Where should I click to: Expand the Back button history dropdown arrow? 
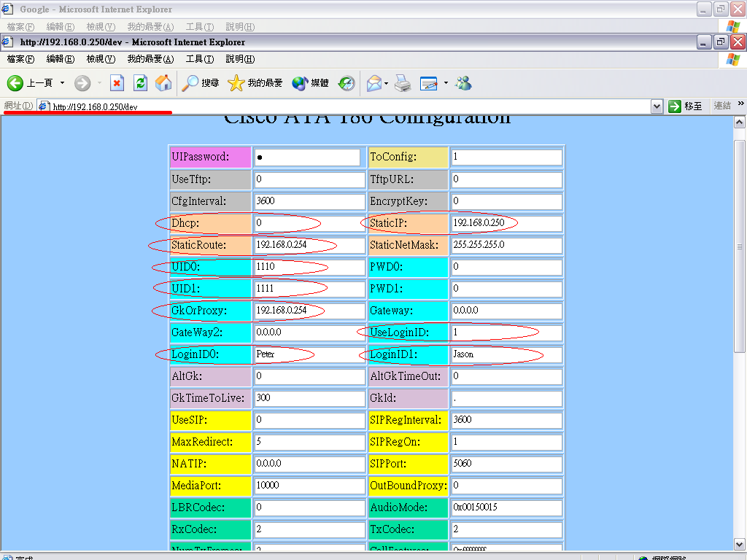coord(62,83)
